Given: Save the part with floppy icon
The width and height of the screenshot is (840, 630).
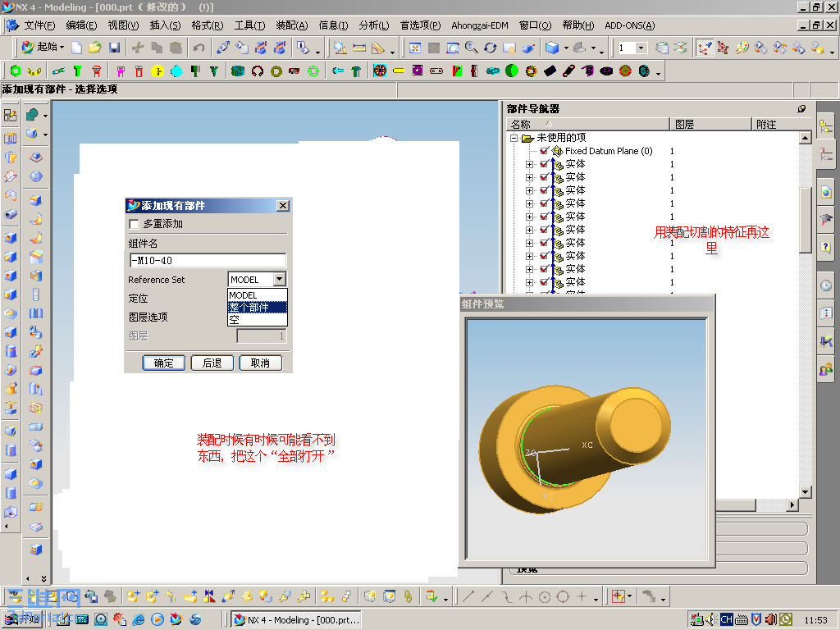Looking at the screenshot, I should point(114,48).
